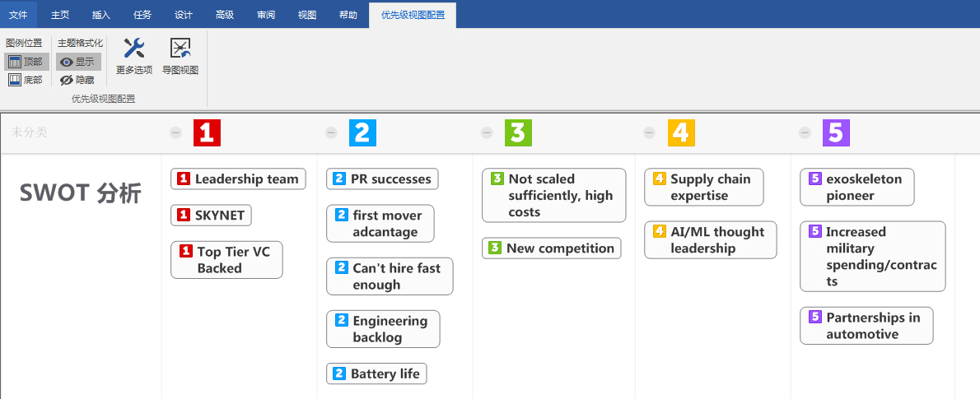The height and width of the screenshot is (399, 980).
Task: Select the Battery life topic
Action: coord(385,373)
